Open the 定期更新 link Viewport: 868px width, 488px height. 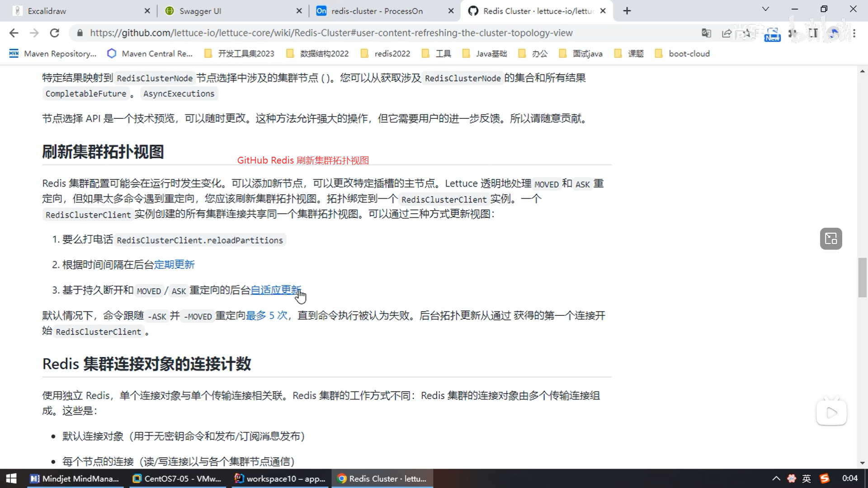[x=174, y=265]
